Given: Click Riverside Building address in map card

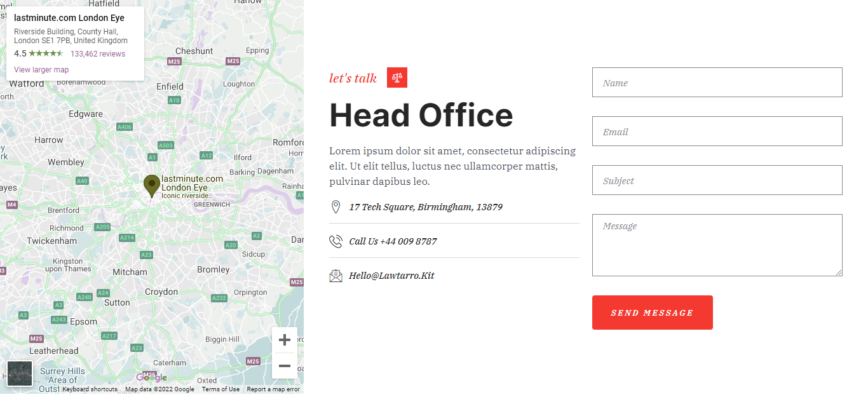Looking at the screenshot, I should [x=71, y=36].
